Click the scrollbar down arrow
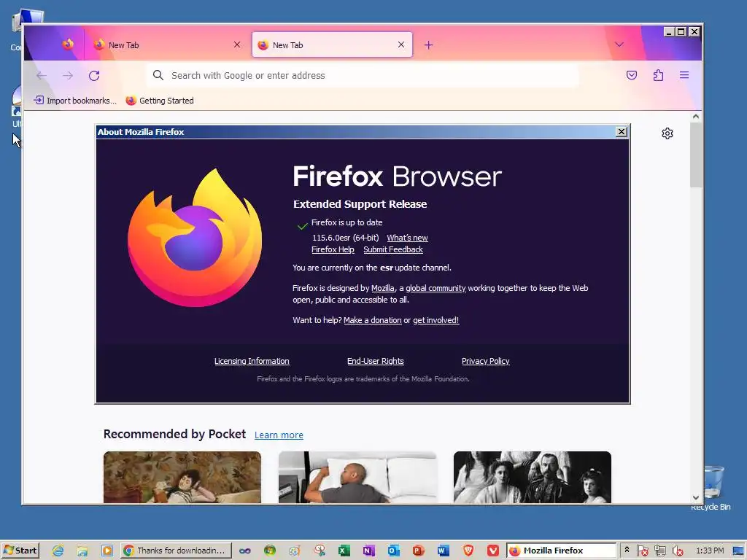 click(x=696, y=497)
